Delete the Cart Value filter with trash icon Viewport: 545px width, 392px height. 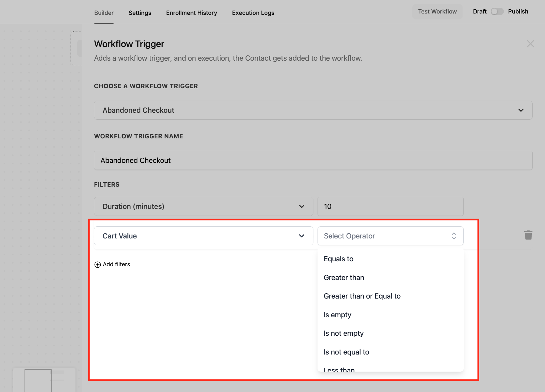click(x=528, y=235)
